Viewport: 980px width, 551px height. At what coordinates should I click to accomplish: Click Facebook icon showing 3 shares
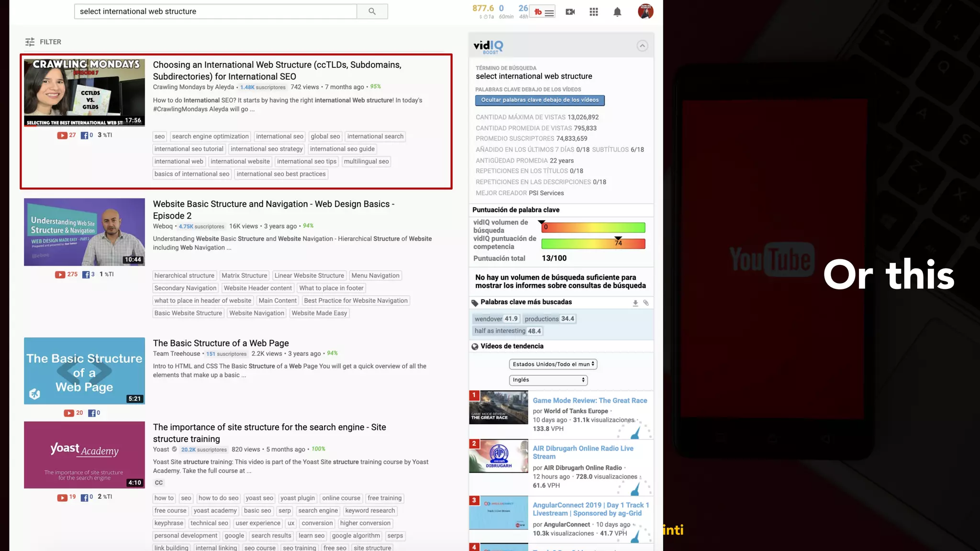point(86,275)
